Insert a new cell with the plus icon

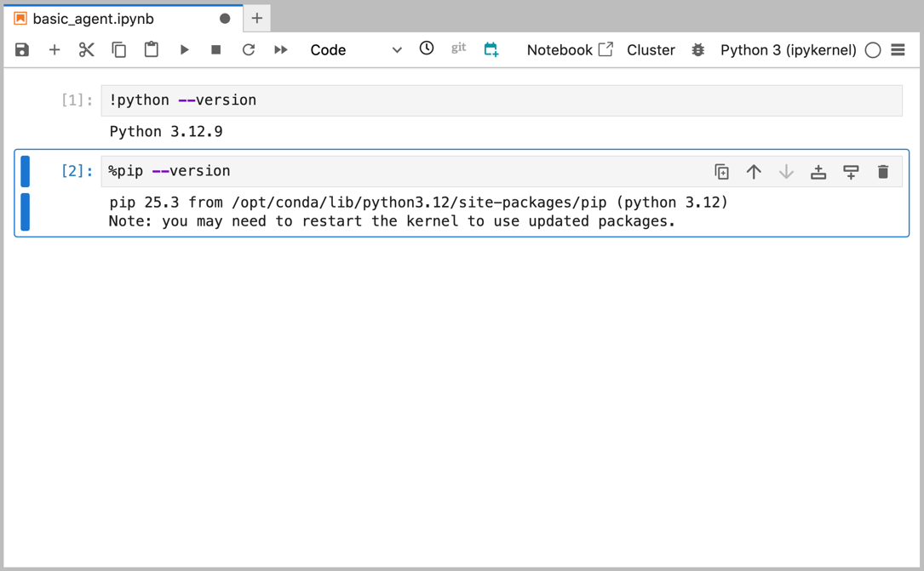(x=55, y=50)
